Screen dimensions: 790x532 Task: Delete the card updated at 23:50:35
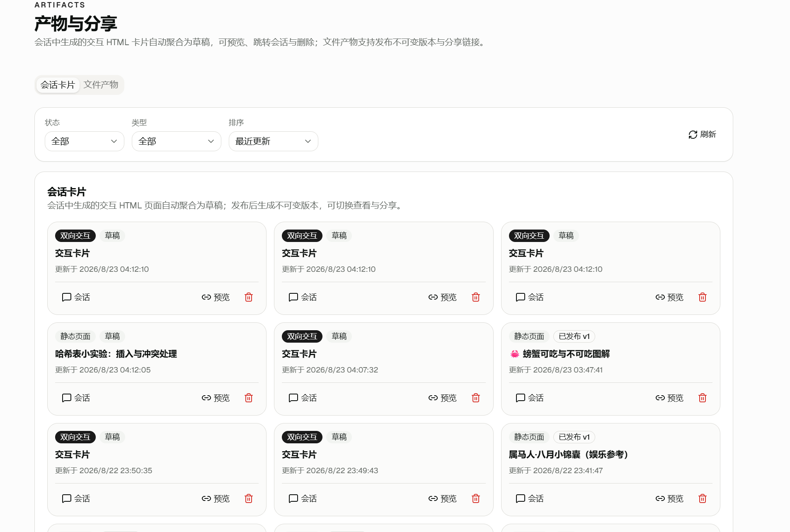coord(249,498)
